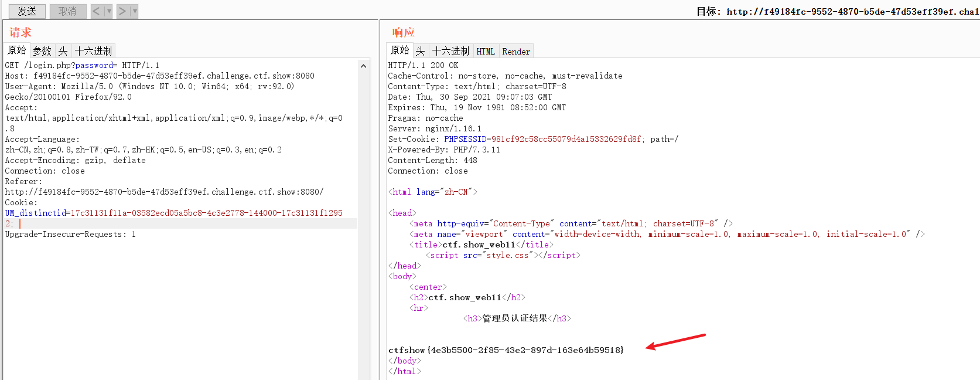
Task: Click the Host header line
Action: point(159,76)
